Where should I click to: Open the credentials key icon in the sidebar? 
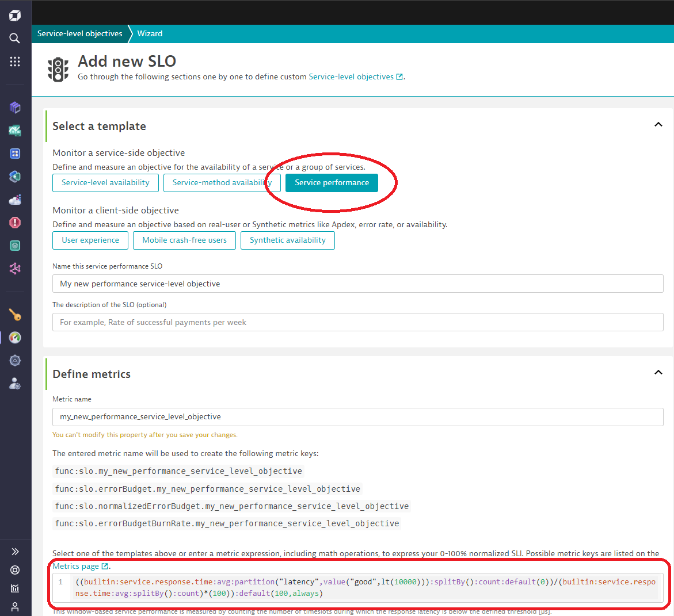pos(14,314)
